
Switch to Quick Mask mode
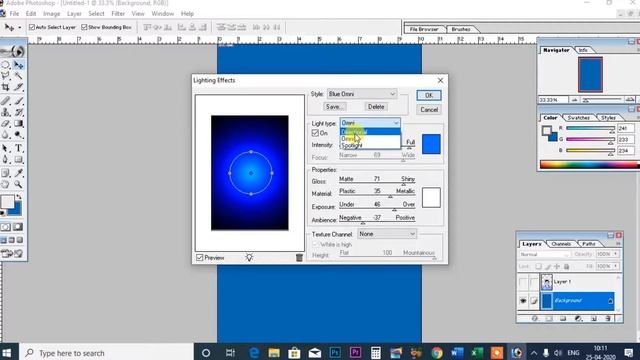click(18, 227)
